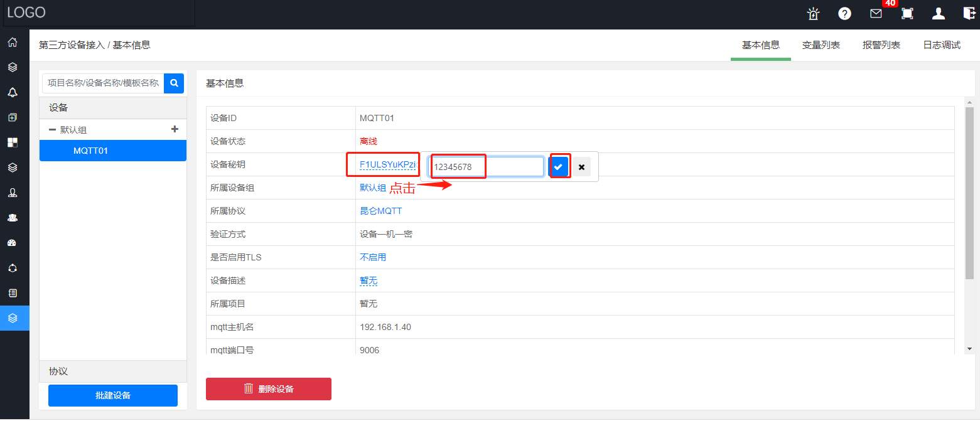Open the user profile icon

pyautogui.click(x=938, y=14)
